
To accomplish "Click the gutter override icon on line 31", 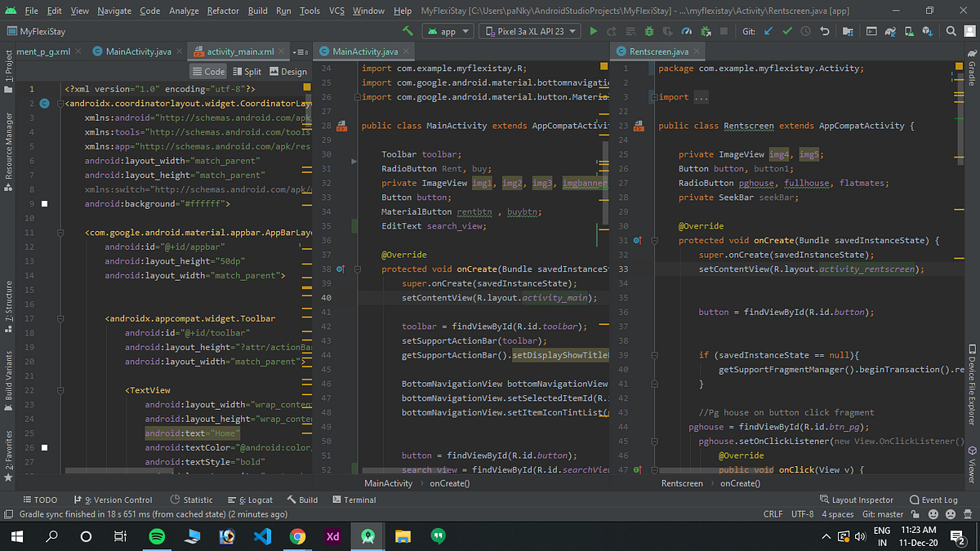I will (x=636, y=240).
